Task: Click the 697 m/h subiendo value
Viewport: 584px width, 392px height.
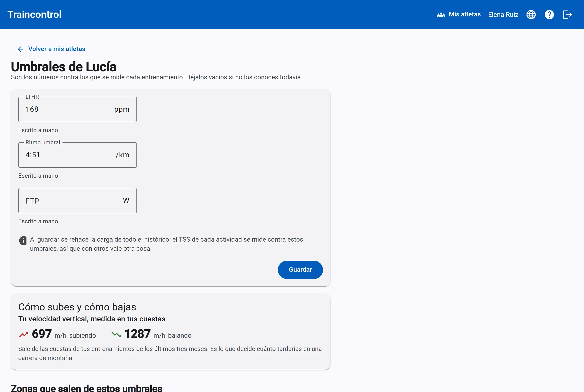Action: coord(64,334)
